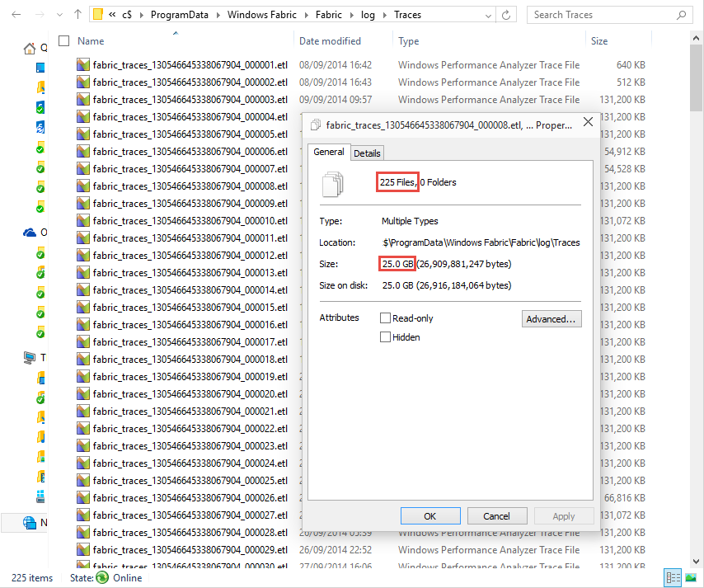Select Network icon in navigation pane
This screenshot has height=588, width=704.
(x=30, y=522)
